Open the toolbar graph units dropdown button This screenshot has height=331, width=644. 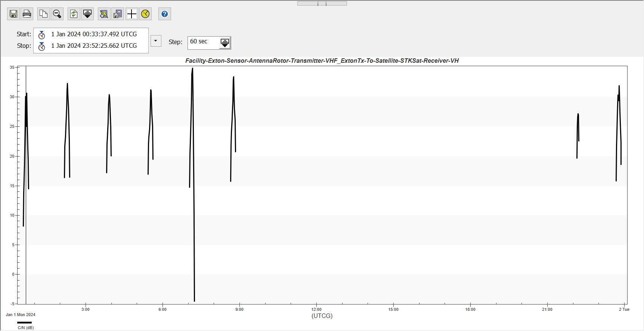[87, 14]
